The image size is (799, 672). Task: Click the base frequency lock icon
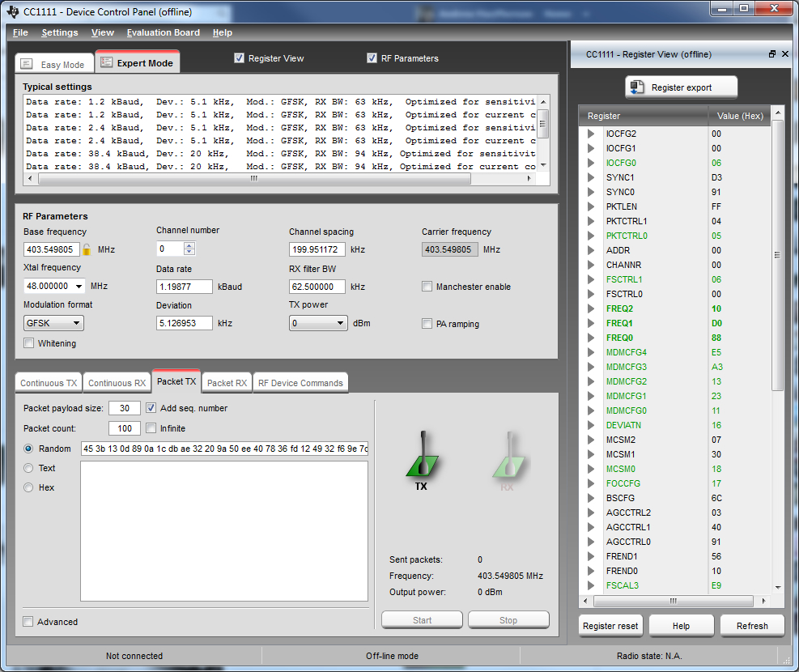pyautogui.click(x=87, y=249)
